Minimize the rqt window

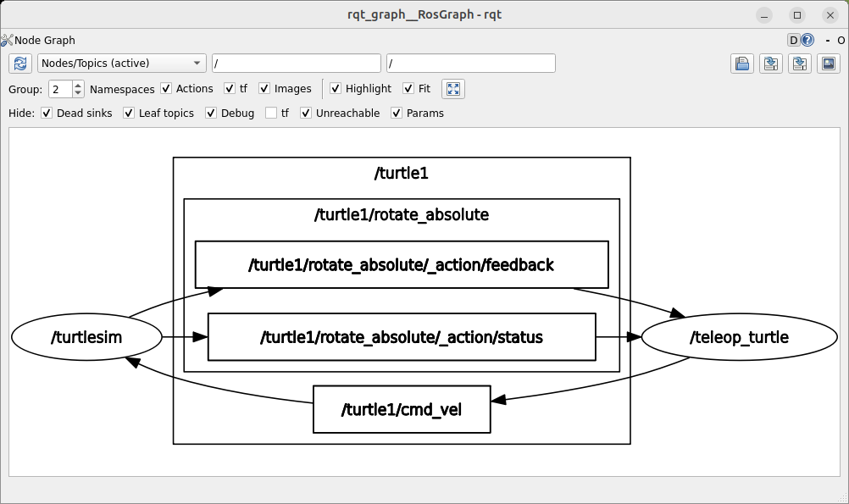tap(764, 15)
